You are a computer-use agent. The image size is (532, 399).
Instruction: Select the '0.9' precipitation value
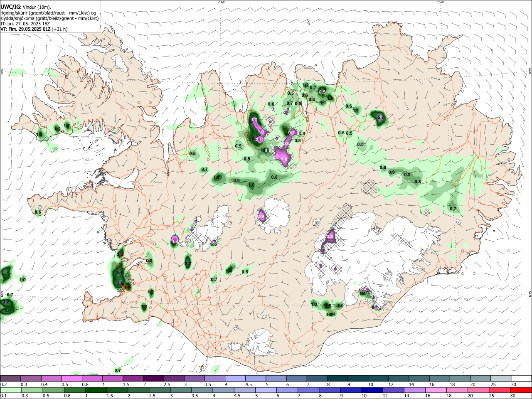pos(392,172)
